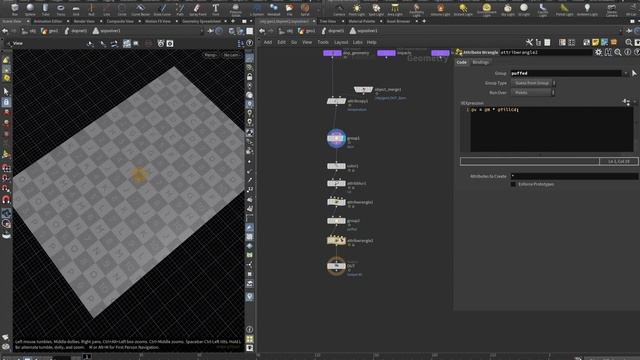Click the viewport back navigation arrow
The width and height of the screenshot is (640, 360).
point(5,31)
